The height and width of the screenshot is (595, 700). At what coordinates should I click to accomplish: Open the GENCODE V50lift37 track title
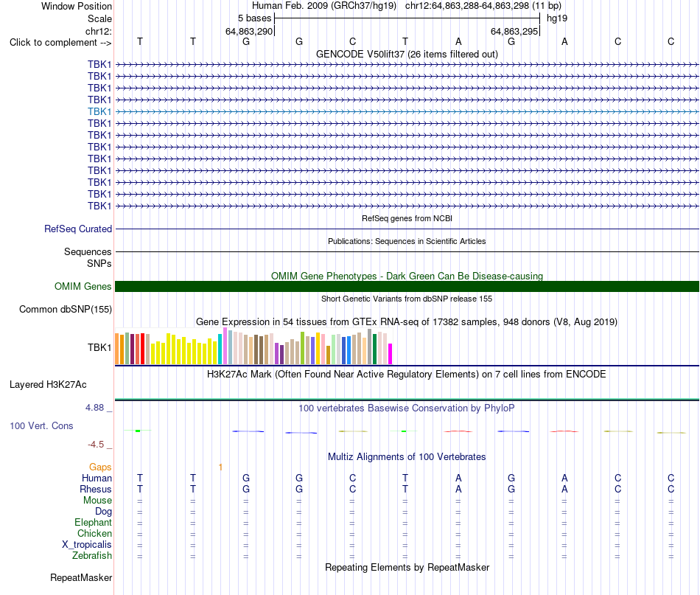[407, 54]
